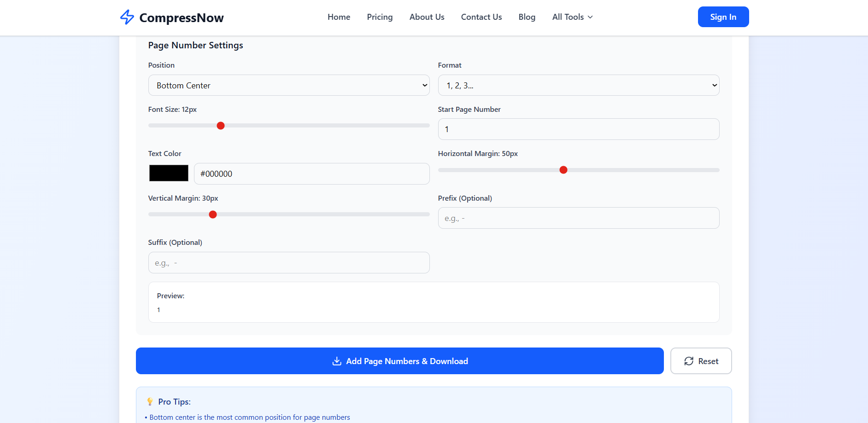Click the CompressNow lightning bolt logo
Image resolution: width=868 pixels, height=423 pixels.
(x=127, y=17)
